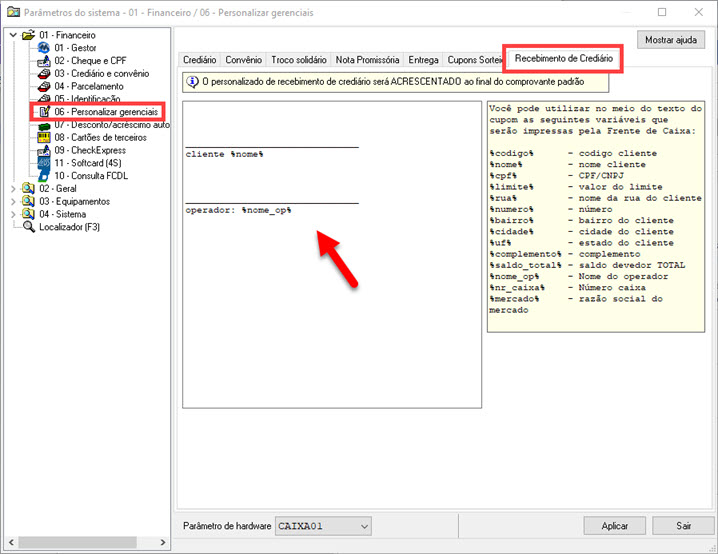
Task: Click the Parcelamento item icon
Action: pyautogui.click(x=44, y=86)
